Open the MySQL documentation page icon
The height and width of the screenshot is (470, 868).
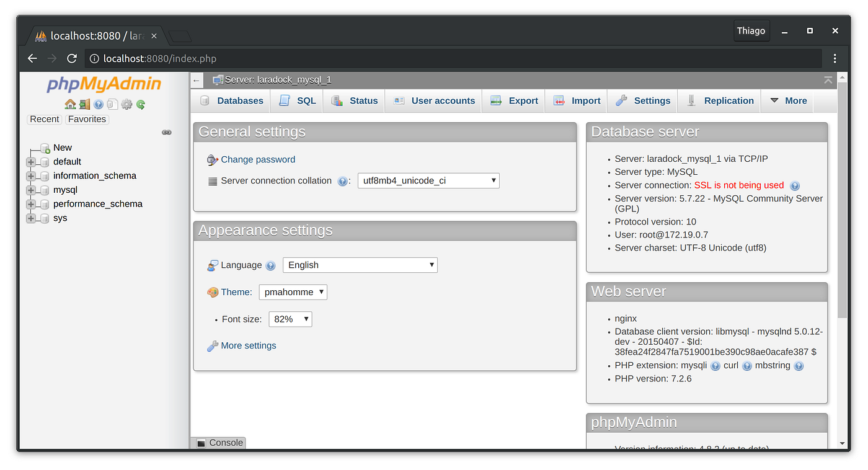112,104
